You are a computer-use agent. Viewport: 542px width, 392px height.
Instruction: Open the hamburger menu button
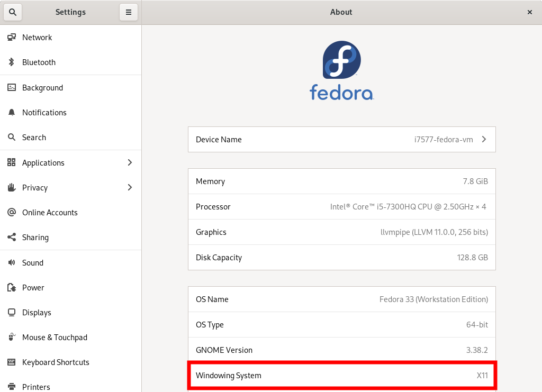pyautogui.click(x=128, y=12)
